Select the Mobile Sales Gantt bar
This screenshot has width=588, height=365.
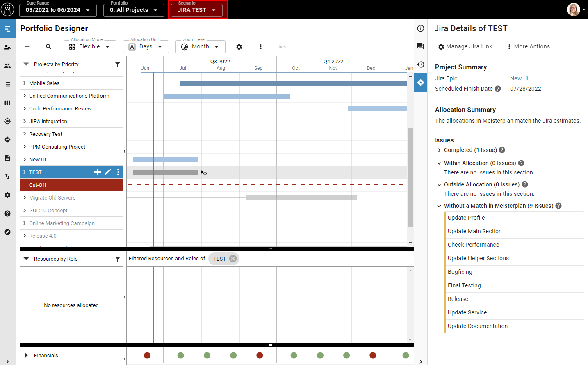click(293, 83)
